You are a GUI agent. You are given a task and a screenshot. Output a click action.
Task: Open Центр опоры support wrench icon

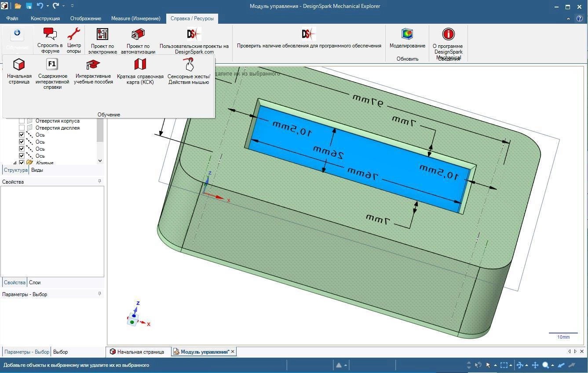pos(74,40)
